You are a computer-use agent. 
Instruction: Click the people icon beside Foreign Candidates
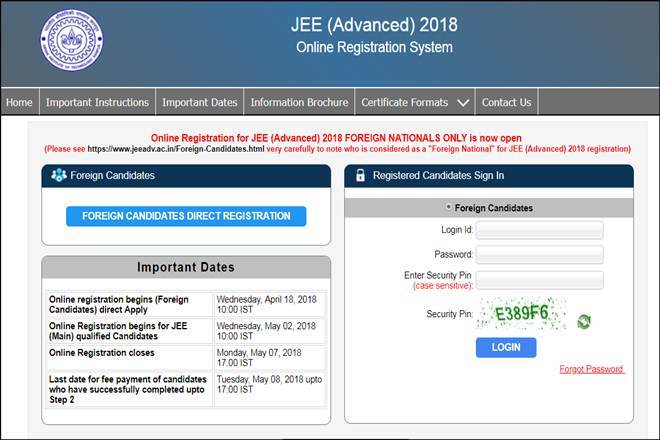(x=59, y=175)
